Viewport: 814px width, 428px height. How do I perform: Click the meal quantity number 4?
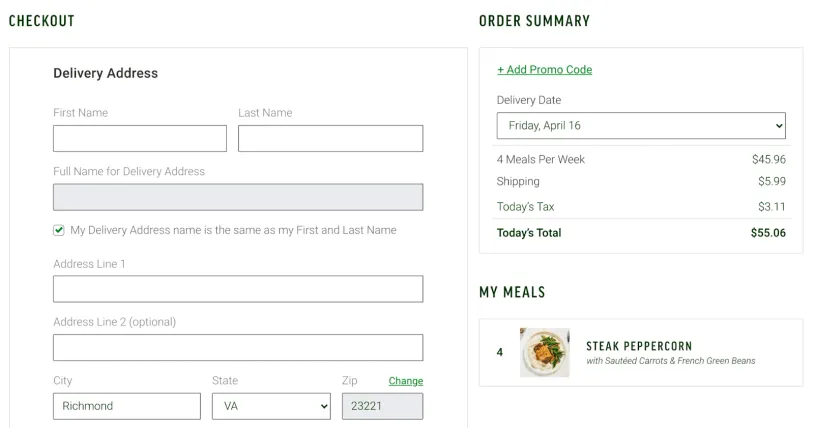point(500,352)
